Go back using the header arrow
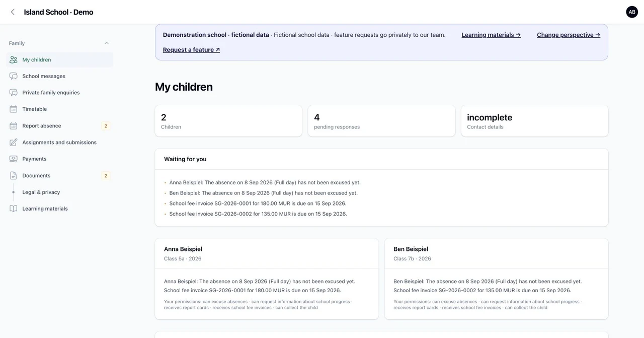The width and height of the screenshot is (644, 338). pyautogui.click(x=13, y=12)
